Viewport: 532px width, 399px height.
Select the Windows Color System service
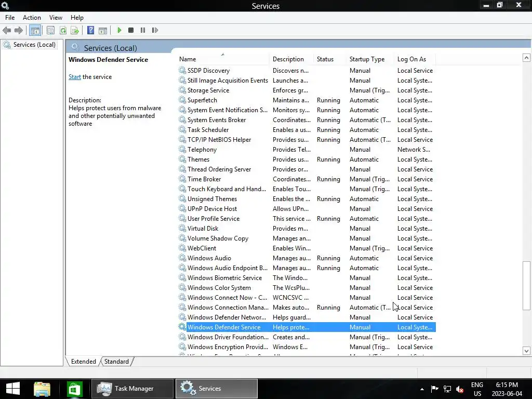pos(219,288)
